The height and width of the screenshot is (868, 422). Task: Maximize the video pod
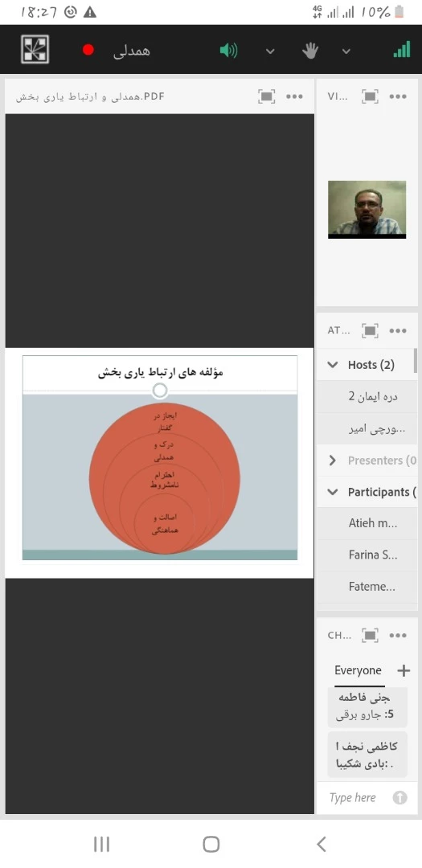click(370, 96)
